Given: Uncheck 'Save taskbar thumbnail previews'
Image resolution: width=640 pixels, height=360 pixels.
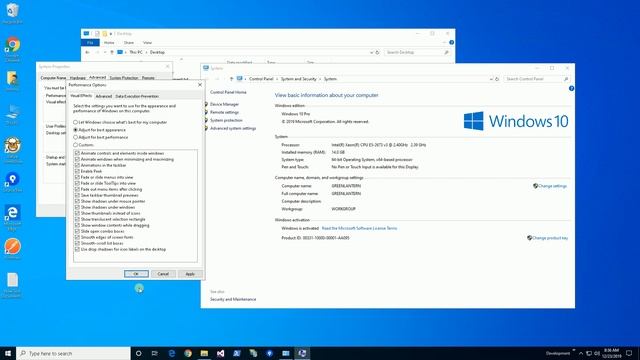Looking at the screenshot, I should (x=77, y=195).
